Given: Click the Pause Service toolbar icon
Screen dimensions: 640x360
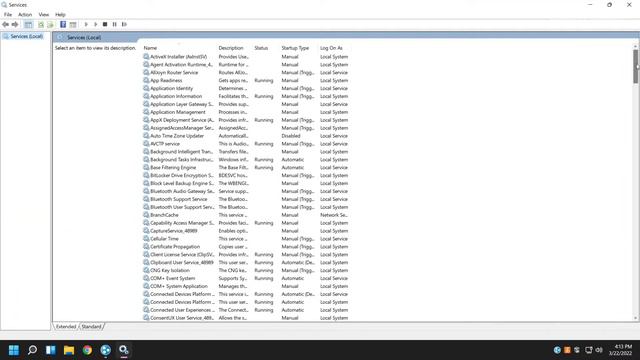Looking at the screenshot, I should point(115,24).
